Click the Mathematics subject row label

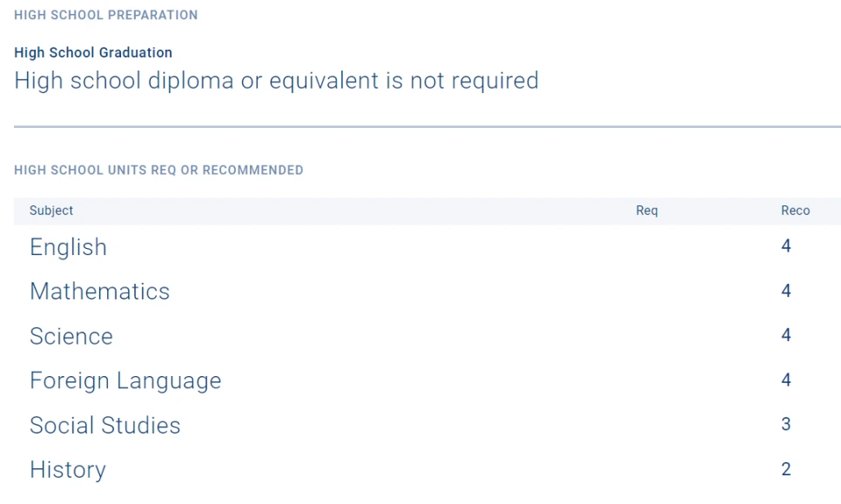[x=99, y=292]
